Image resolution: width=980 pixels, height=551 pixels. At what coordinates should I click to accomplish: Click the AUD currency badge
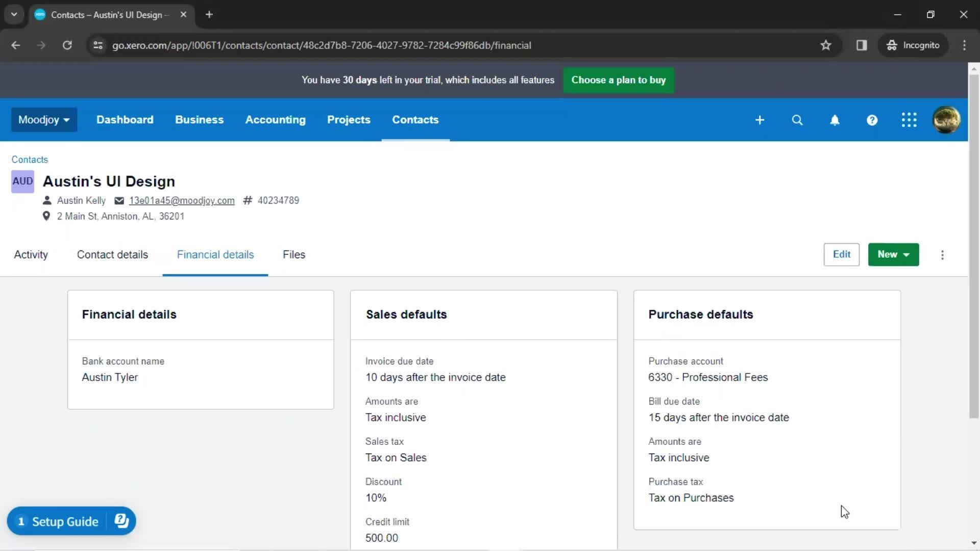click(x=22, y=182)
